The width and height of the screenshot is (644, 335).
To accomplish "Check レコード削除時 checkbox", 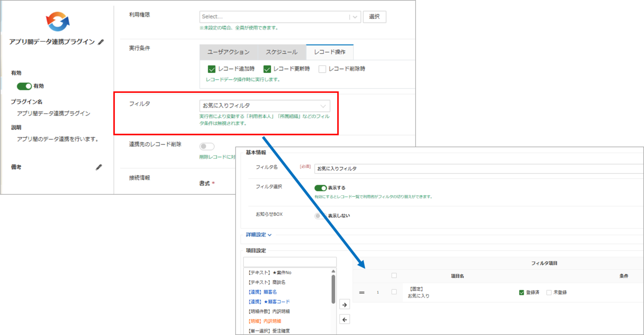I will coord(322,69).
